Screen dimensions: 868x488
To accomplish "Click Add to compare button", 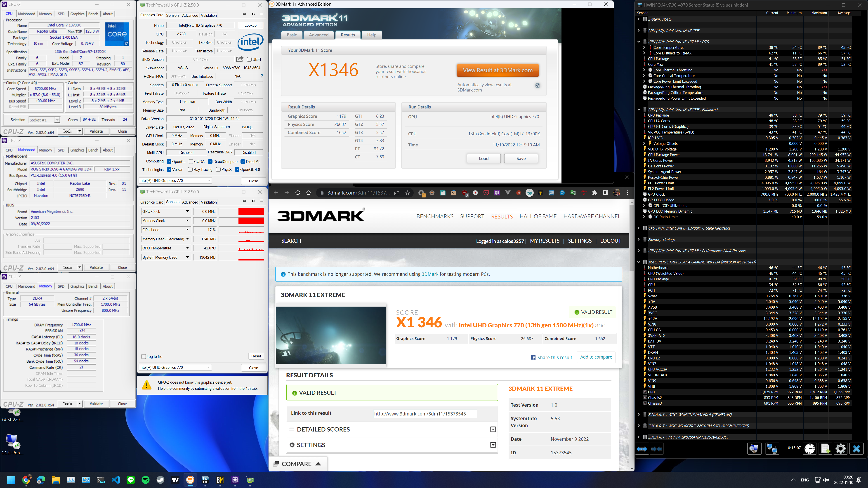I will click(x=596, y=357).
